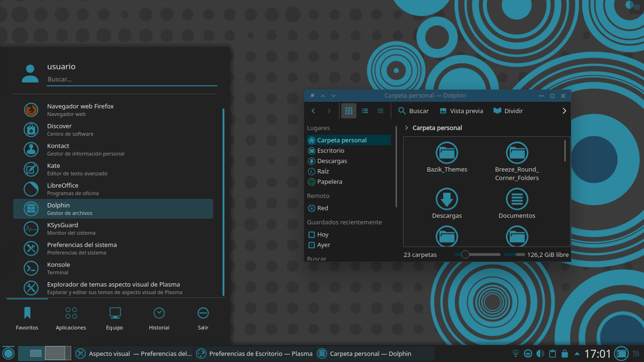Open Documentos folder in file view
The image size is (644, 362).
[517, 203]
